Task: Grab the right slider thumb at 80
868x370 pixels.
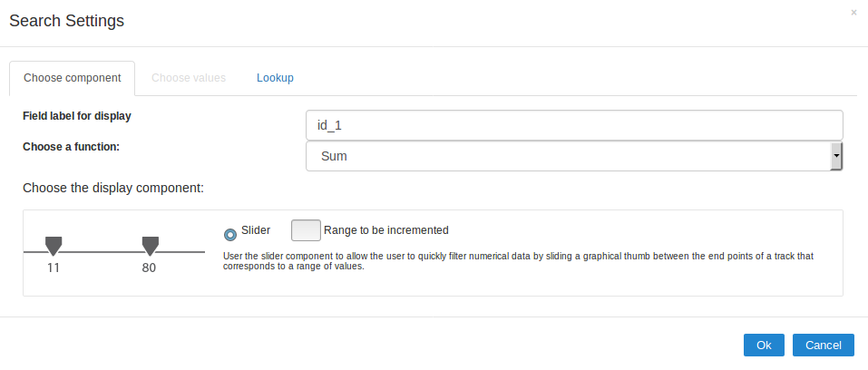Action: point(151,245)
